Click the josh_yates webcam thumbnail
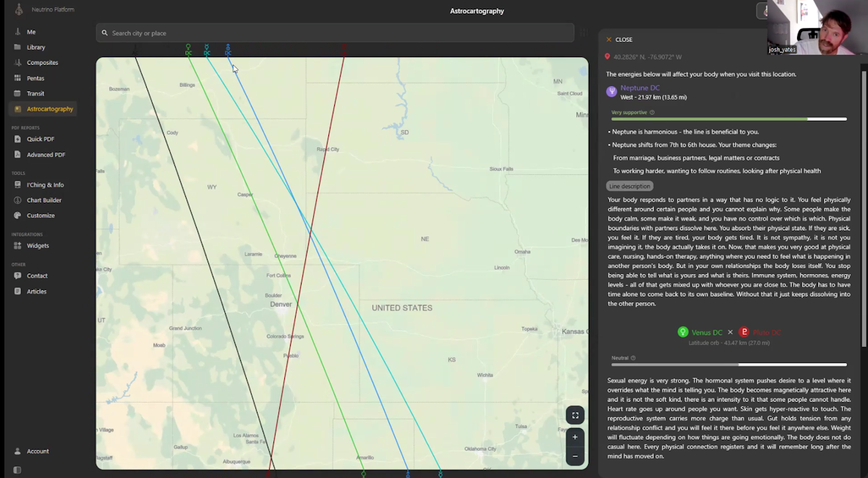Screen dimensions: 868x478 [x=817, y=27]
